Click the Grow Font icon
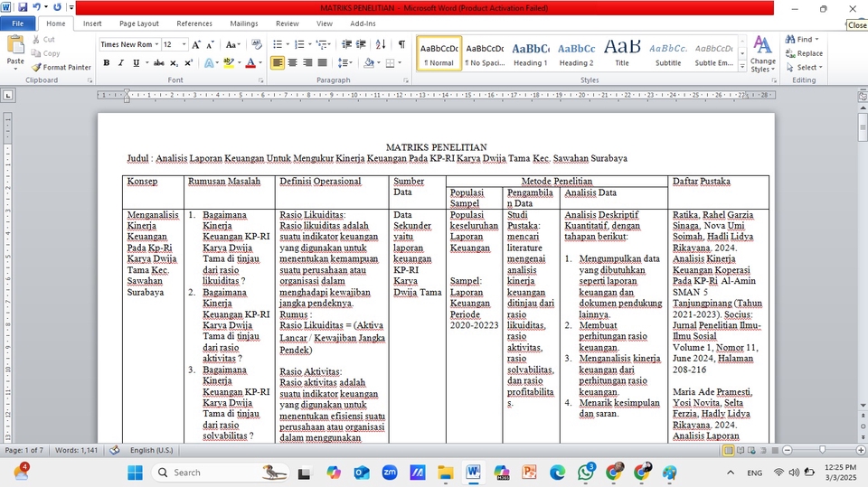 coord(196,44)
